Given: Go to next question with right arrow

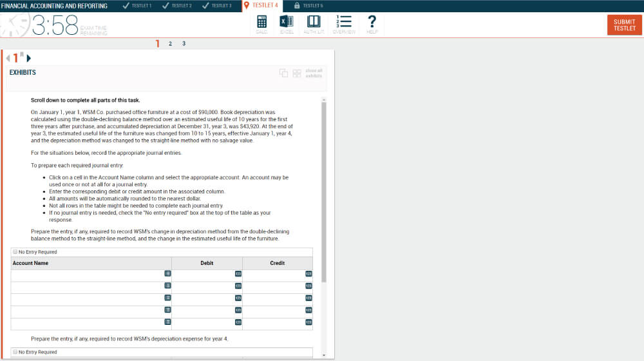Looking at the screenshot, I should click(29, 58).
